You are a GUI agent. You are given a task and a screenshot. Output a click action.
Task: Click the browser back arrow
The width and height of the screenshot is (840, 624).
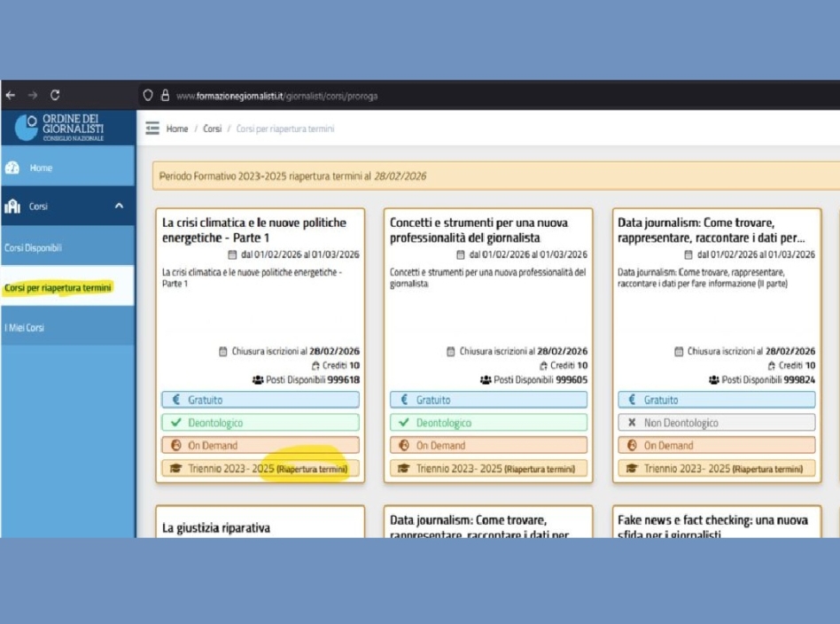[10, 95]
